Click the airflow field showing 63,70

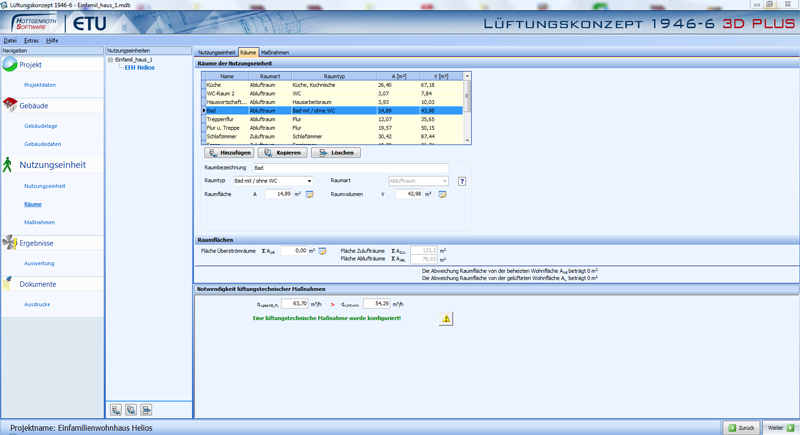[x=295, y=303]
